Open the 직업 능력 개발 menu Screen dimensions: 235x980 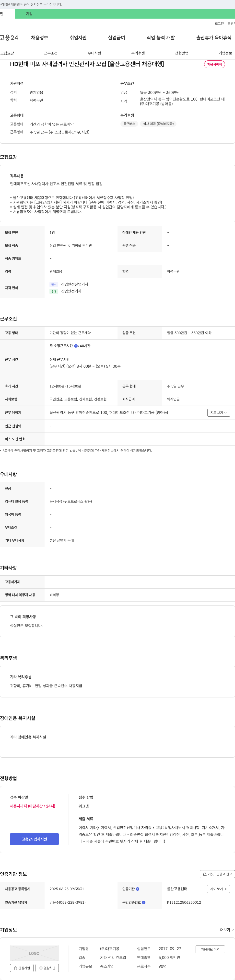[x=161, y=38]
